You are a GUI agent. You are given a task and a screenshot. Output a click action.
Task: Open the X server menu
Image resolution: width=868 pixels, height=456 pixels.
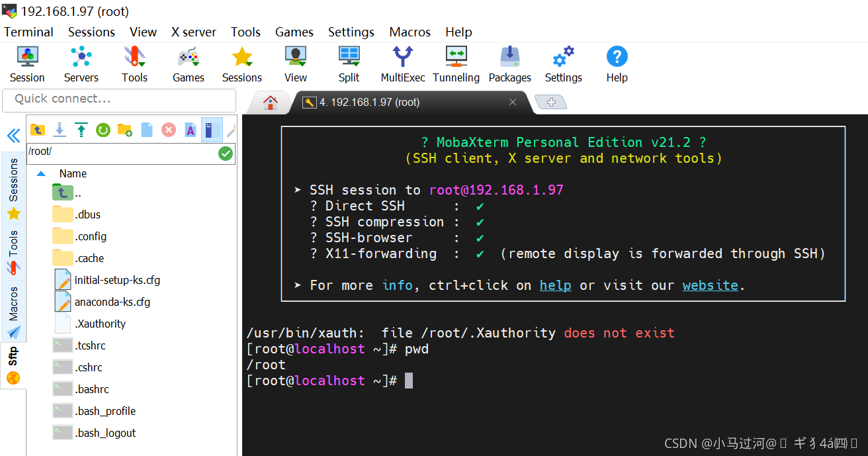click(x=194, y=32)
